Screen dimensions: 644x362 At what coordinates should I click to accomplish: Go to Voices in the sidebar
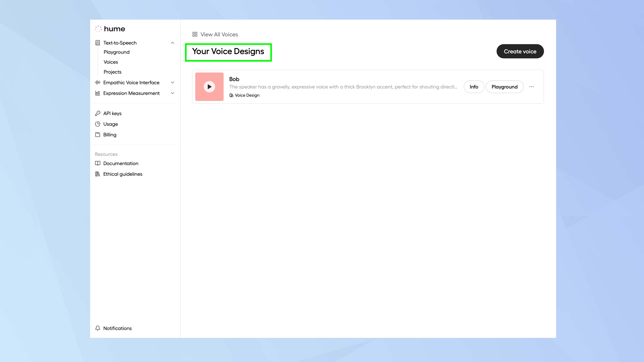(x=111, y=62)
